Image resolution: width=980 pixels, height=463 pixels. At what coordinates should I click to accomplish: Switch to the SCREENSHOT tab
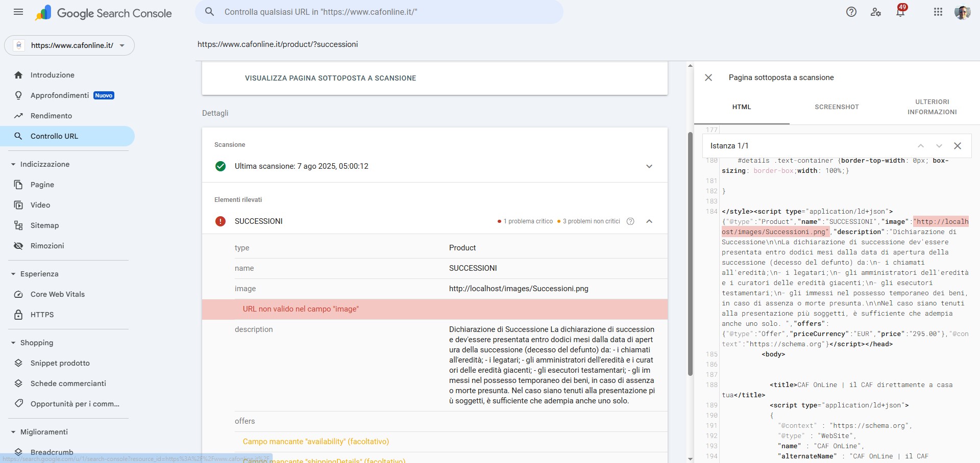837,107
